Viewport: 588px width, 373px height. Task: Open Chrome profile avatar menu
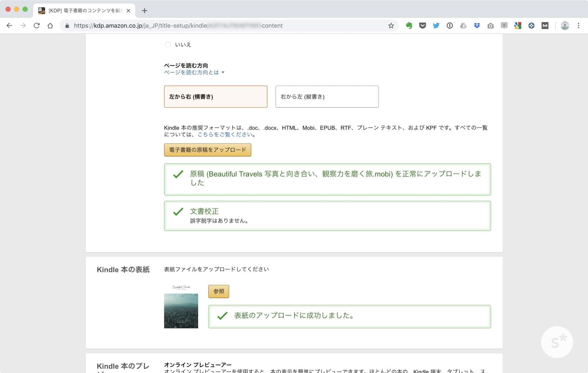click(564, 26)
